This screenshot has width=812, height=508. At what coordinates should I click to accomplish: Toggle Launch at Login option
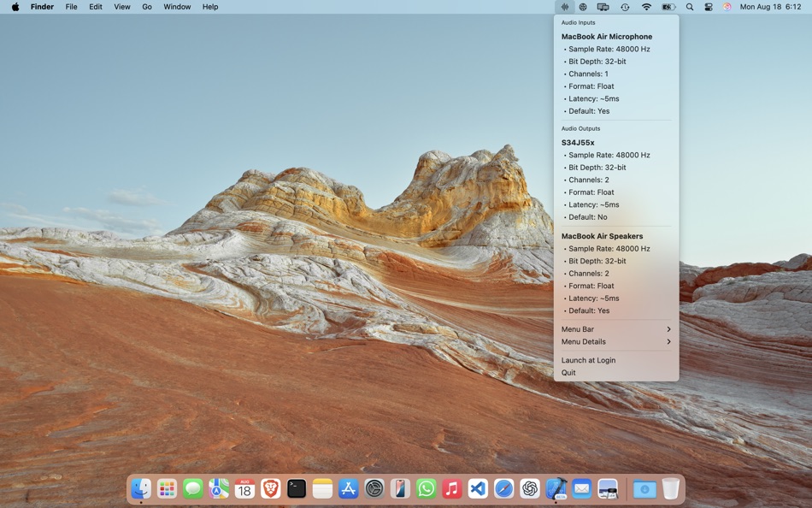[x=588, y=360]
